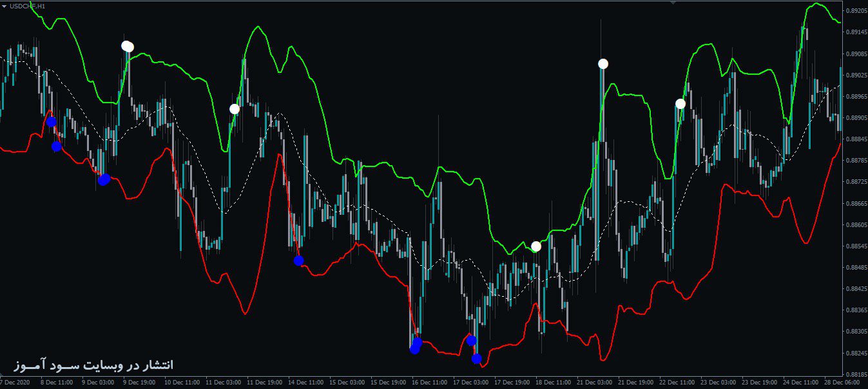The height and width of the screenshot is (389, 868).
Task: Select the blue signal dot near 14 Dec 11:00
Action: point(298,261)
